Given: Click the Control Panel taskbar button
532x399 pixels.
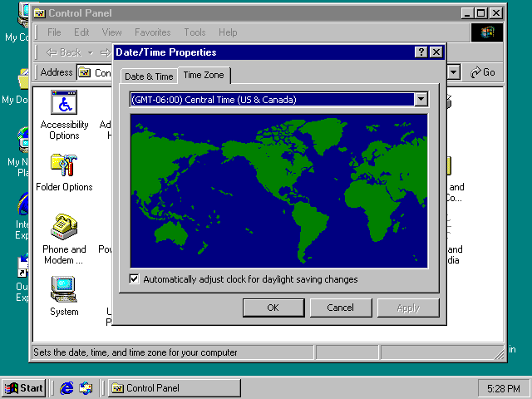Looking at the screenshot, I should click(175, 388).
